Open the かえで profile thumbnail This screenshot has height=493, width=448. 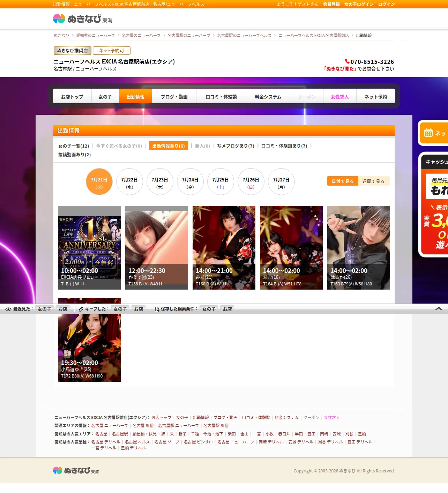(157, 248)
